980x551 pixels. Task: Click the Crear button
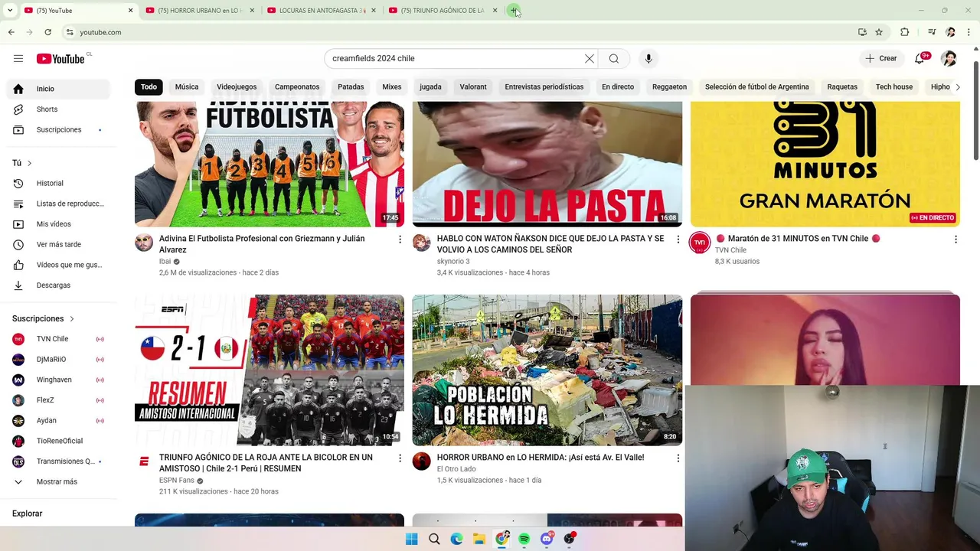tap(881, 59)
